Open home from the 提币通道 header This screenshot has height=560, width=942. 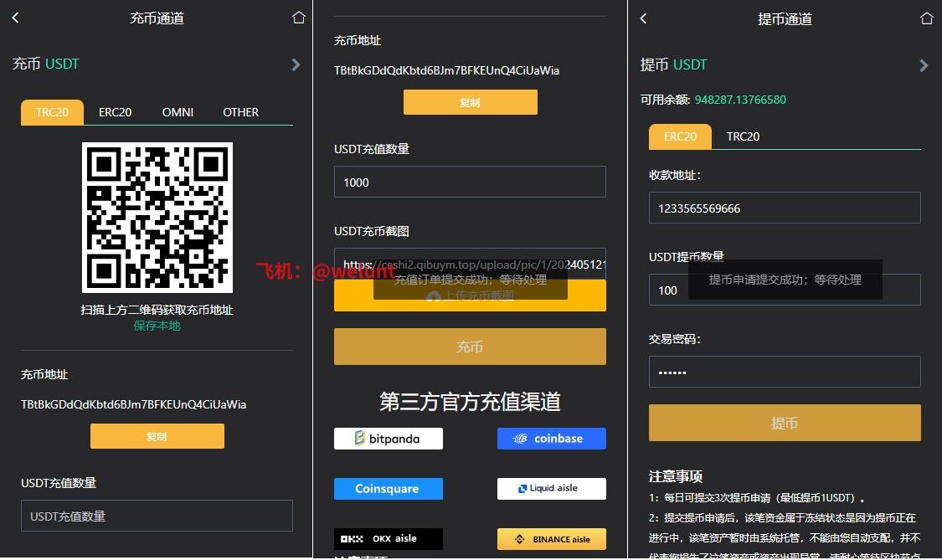pyautogui.click(x=927, y=18)
